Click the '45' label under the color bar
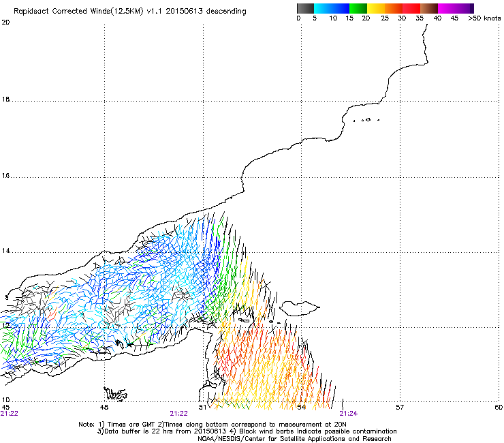The width and height of the screenshot is (504, 443). [454, 18]
